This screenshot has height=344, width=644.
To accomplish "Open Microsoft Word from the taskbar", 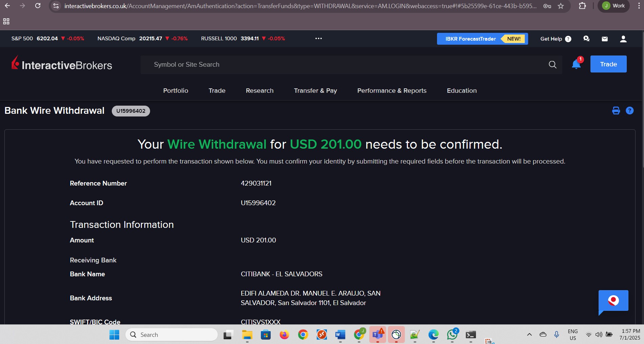I will coord(340,335).
